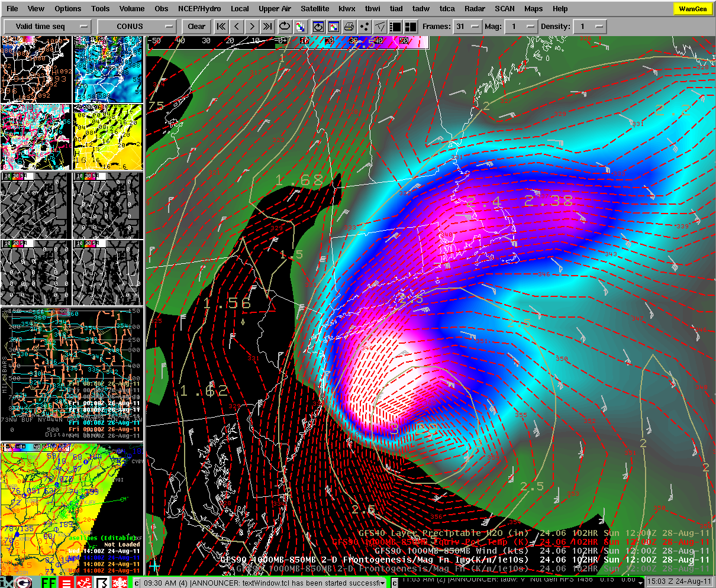716x588 pixels.
Task: Swap in top-right blue satellite pane thumbnail
Action: [107, 69]
